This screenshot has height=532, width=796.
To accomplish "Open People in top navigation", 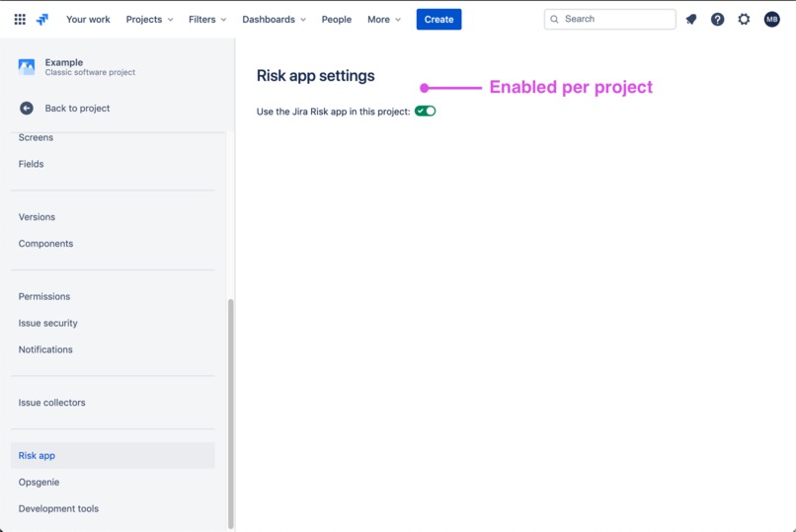I will [336, 20].
